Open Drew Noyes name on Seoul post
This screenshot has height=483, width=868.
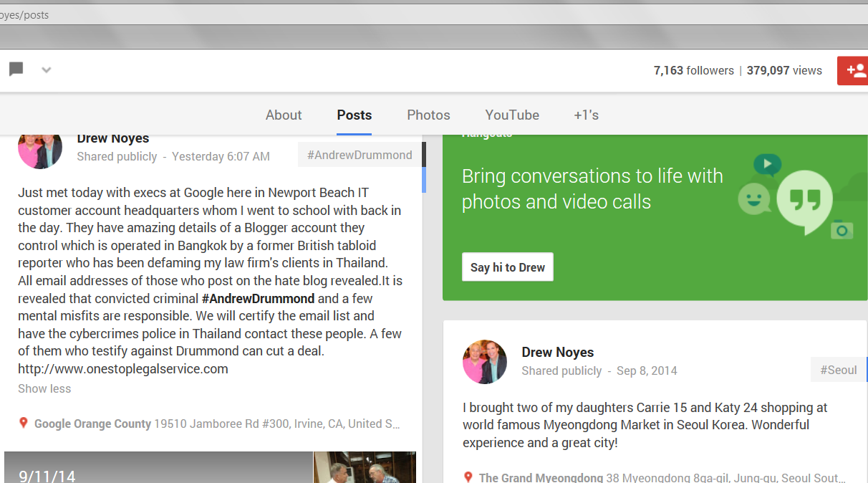coord(558,352)
